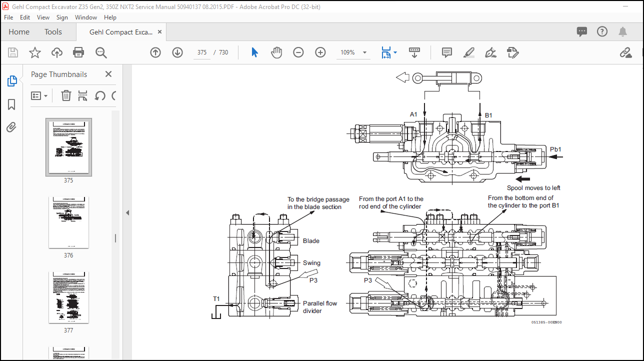Select the Gehl Compact Excavator document tab
644x361 pixels.
click(x=120, y=32)
